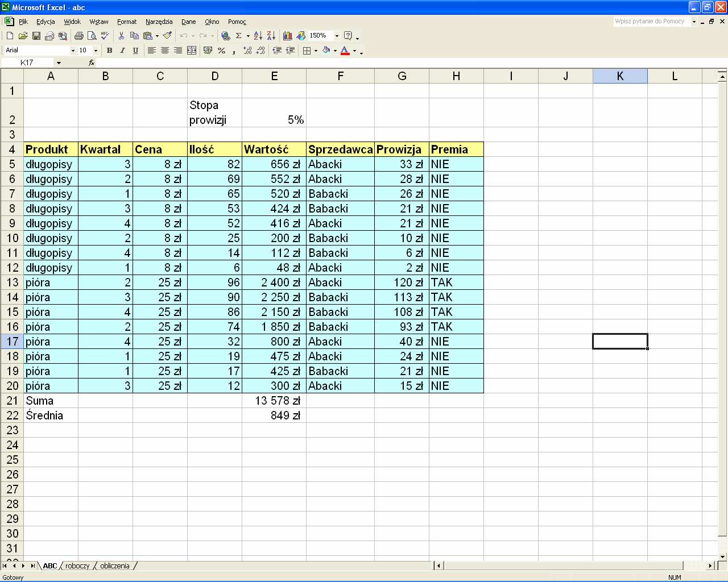Viewport: 728px width, 582px height.
Task: Select the Sprzedawca header cell
Action: (340, 149)
